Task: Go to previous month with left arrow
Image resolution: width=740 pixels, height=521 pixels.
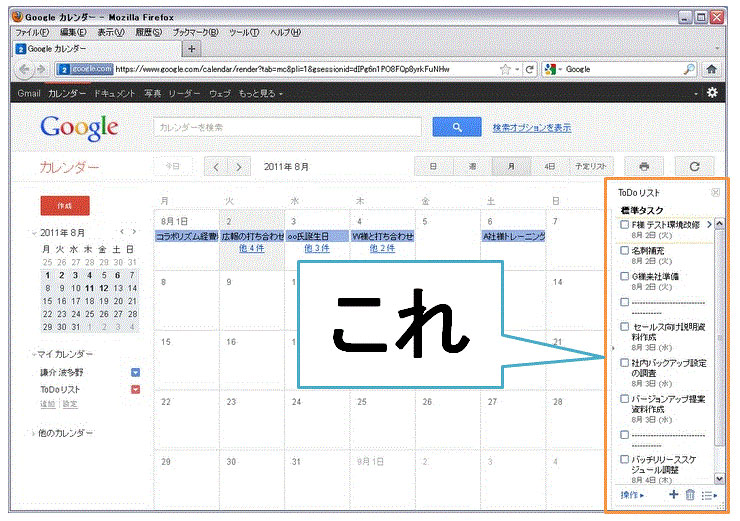Action: pos(216,167)
